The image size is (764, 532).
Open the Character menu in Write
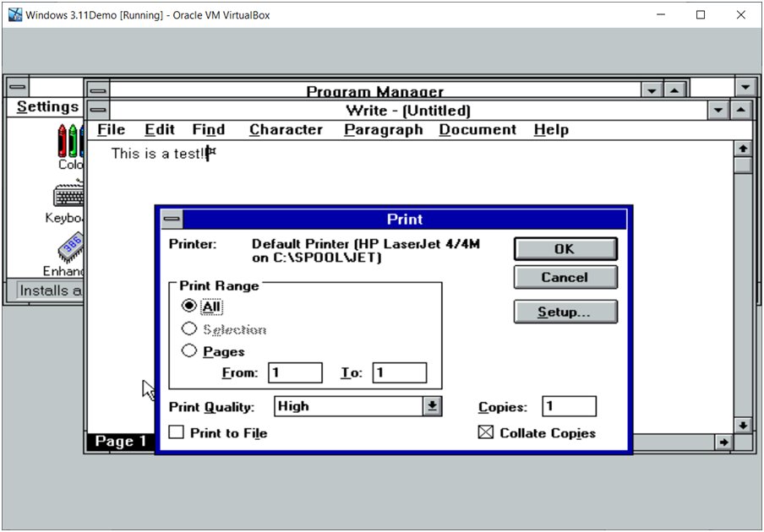pyautogui.click(x=286, y=129)
